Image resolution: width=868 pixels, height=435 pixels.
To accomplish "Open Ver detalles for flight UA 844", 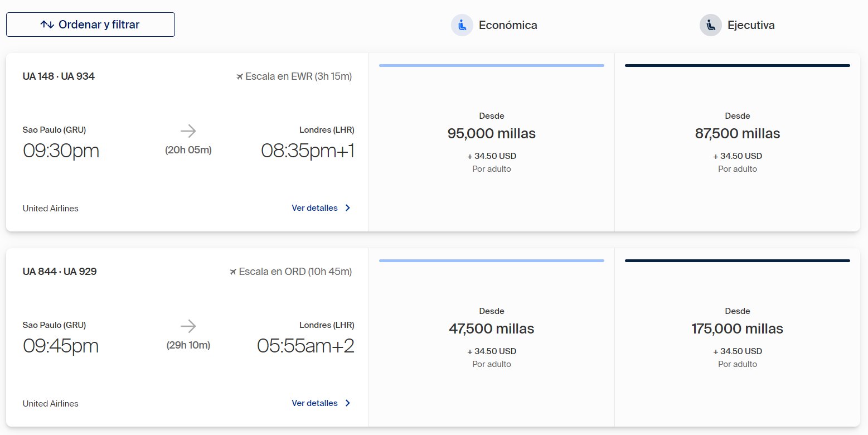I will pyautogui.click(x=321, y=403).
